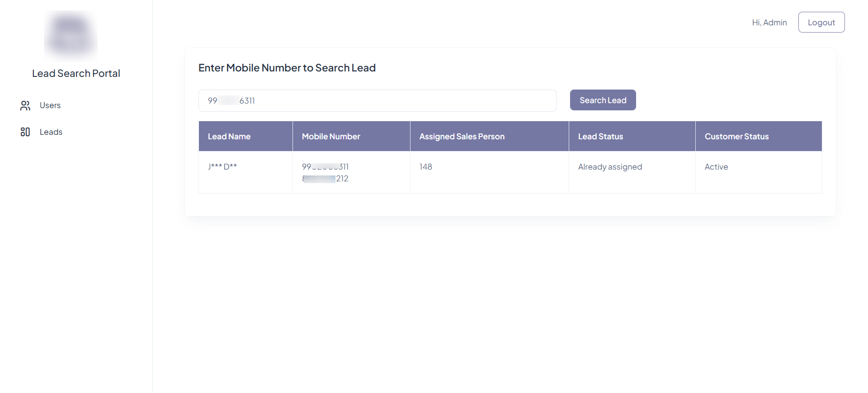The image size is (868, 393).
Task: Click the Mobile Number column header
Action: (x=331, y=137)
